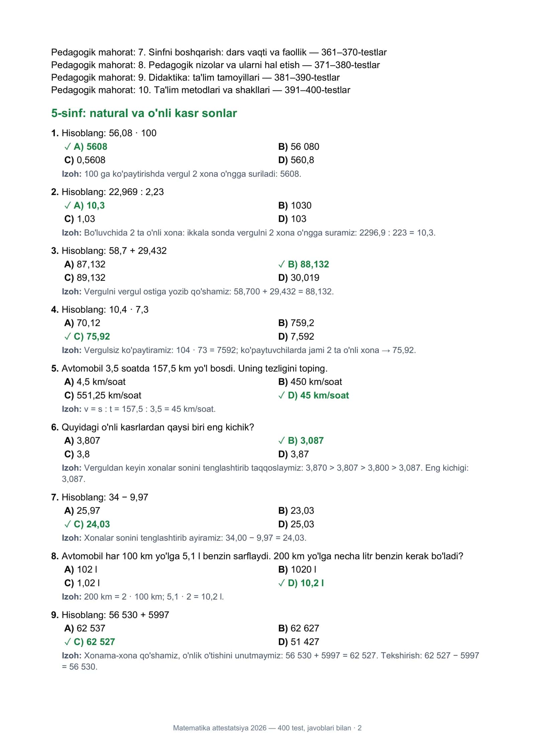
Task: Click the line Pedagogik mahorat: 10. Ta'lim metodlari
Action: (201, 90)
